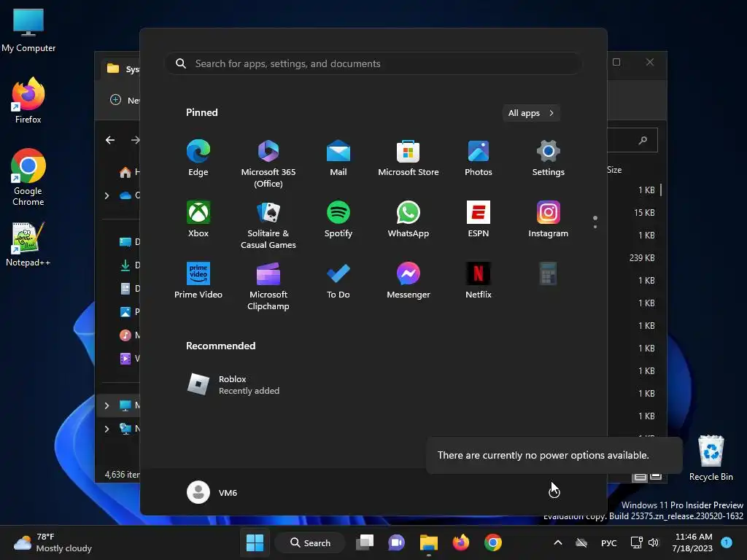The height and width of the screenshot is (560, 747).
Task: Click the network tray icon
Action: [636, 542]
